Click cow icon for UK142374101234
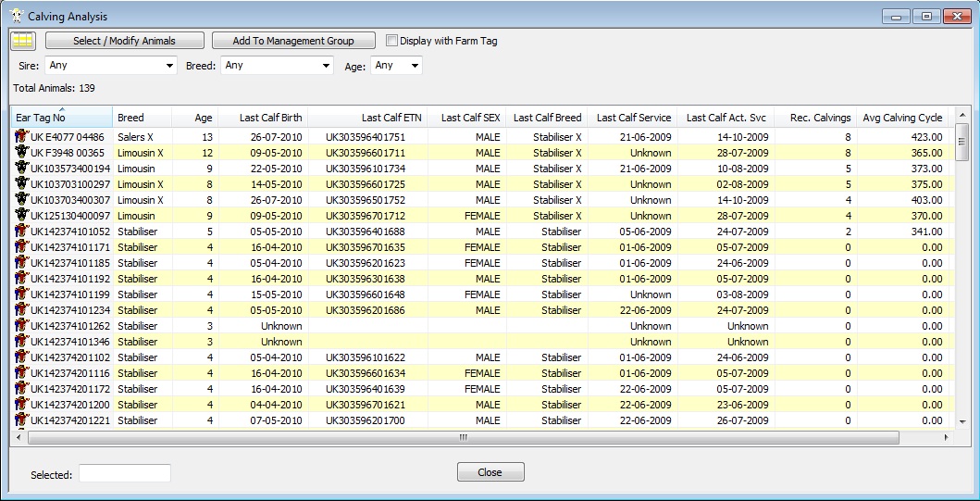Viewport: 980px width, 501px height. 22,309
